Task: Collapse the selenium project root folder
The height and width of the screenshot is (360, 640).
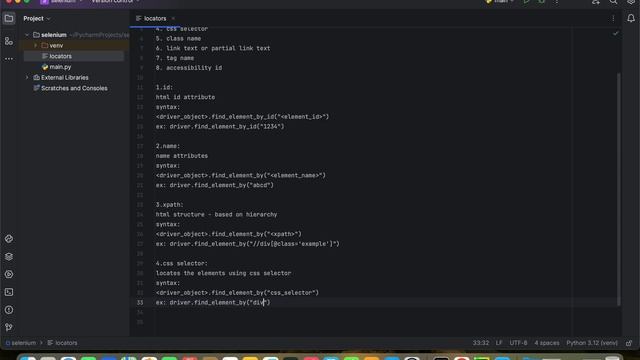Action: click(x=27, y=35)
